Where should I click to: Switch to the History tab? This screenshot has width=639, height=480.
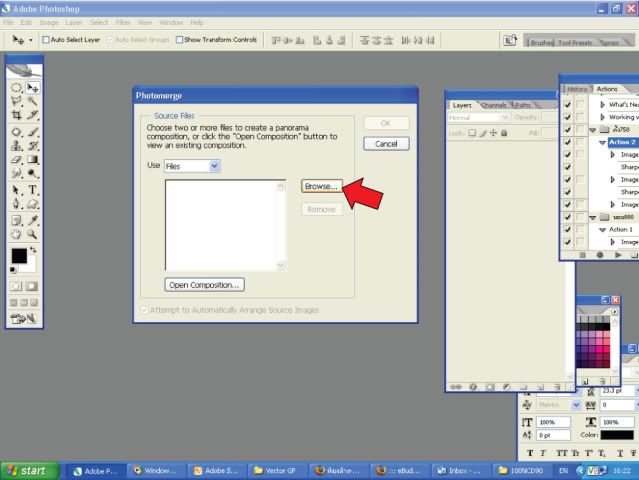pyautogui.click(x=577, y=89)
